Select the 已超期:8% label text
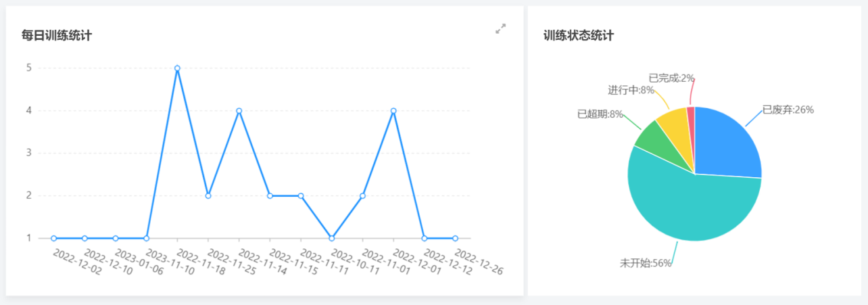 click(x=600, y=114)
